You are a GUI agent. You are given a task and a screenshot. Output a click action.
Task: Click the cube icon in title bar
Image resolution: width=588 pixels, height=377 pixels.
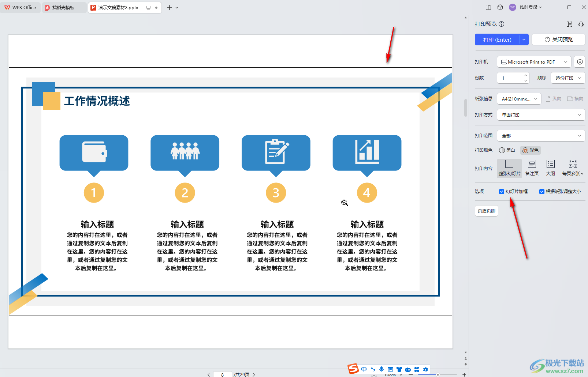(x=500, y=7)
